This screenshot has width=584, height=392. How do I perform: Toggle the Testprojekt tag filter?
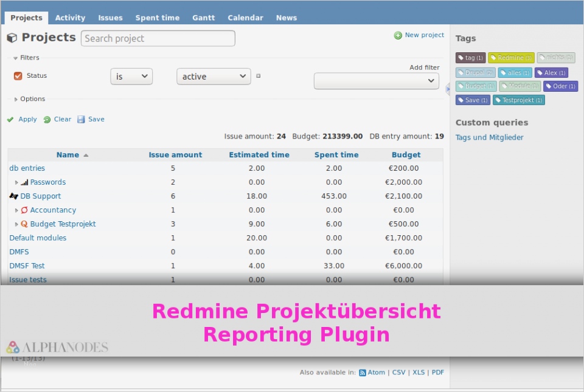tap(518, 100)
